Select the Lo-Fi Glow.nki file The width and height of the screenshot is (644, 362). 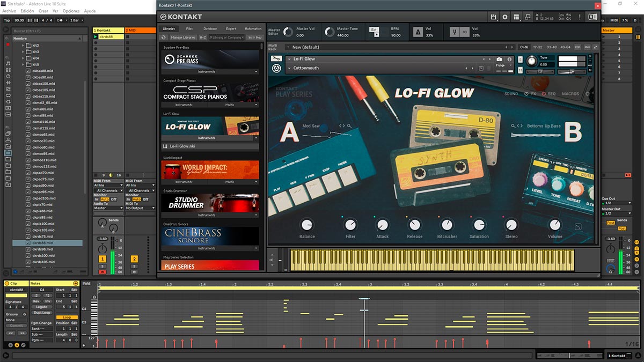point(210,146)
